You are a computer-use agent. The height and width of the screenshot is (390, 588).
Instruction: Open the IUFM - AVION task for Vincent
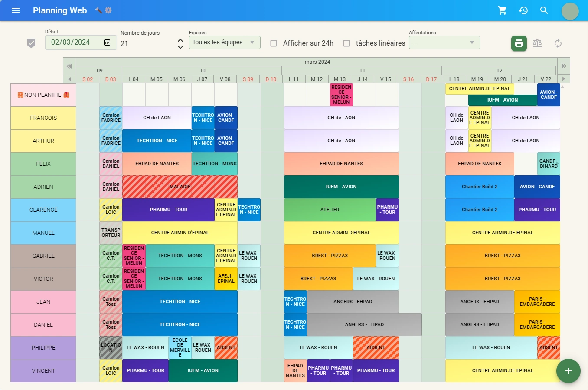click(203, 371)
